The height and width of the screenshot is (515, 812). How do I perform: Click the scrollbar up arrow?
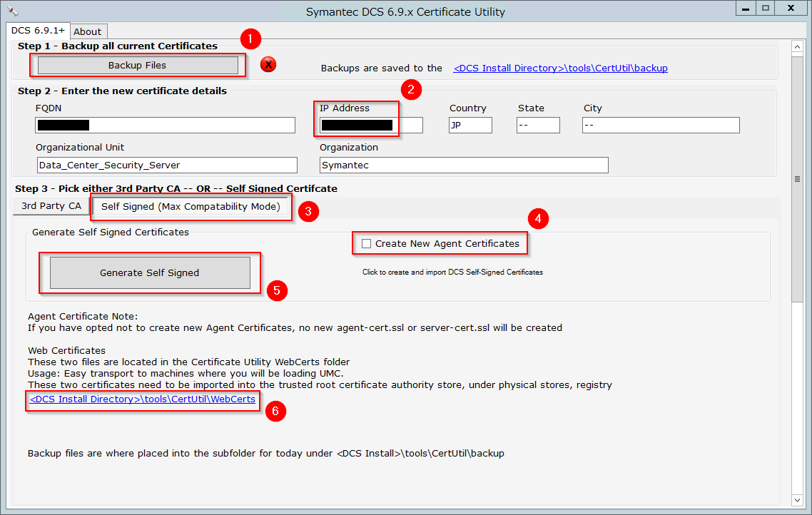coord(798,47)
